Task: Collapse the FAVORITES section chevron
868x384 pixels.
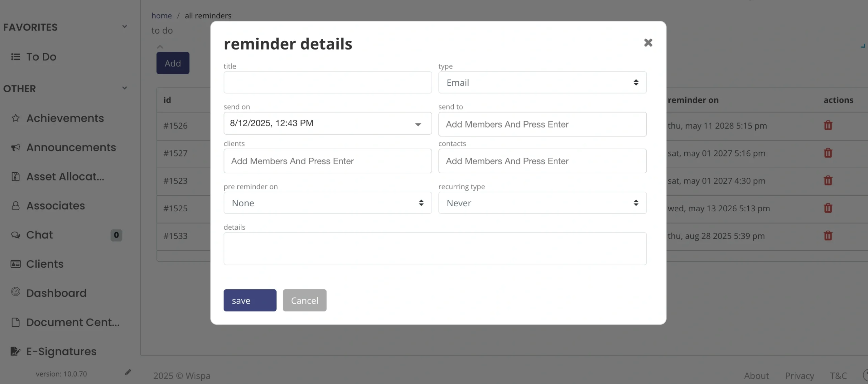Action: pos(124,27)
